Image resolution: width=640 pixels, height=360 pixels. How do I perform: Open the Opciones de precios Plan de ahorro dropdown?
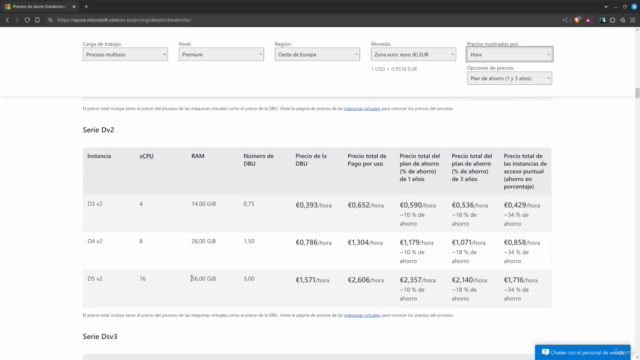509,78
